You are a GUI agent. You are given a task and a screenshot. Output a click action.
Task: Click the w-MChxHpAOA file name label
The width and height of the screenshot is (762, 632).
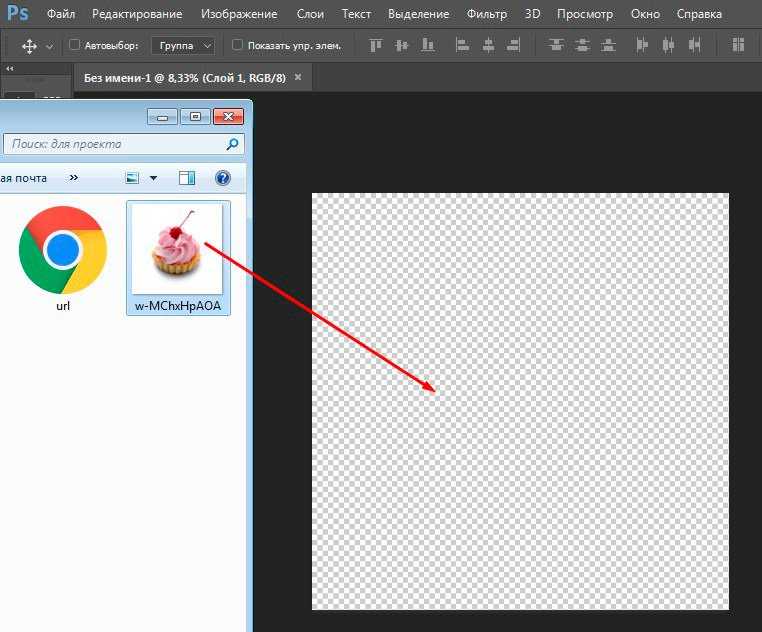click(x=178, y=306)
